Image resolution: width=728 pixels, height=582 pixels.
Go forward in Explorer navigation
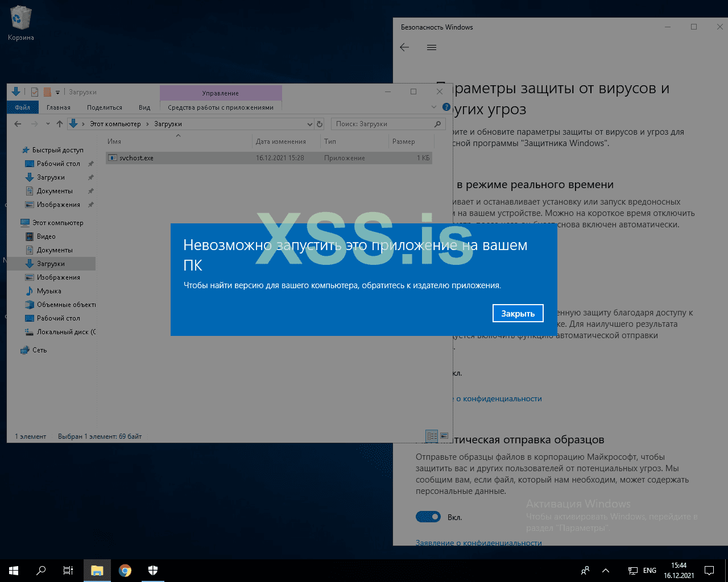(x=35, y=124)
